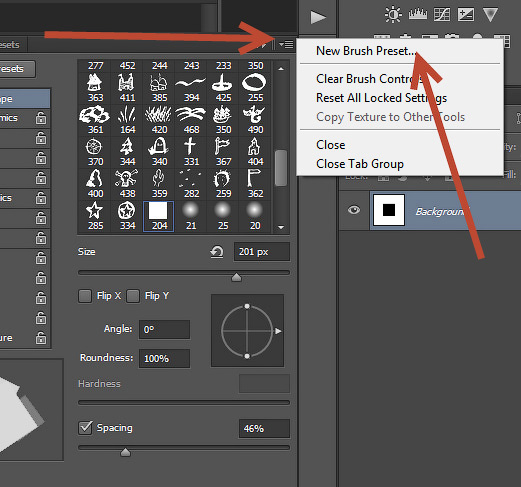
Task: Restore brush to original size icon
Action: tap(217, 252)
